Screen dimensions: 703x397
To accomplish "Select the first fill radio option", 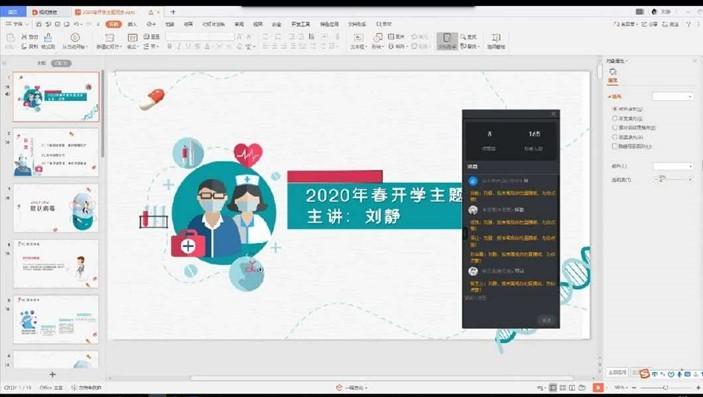I will tap(615, 109).
